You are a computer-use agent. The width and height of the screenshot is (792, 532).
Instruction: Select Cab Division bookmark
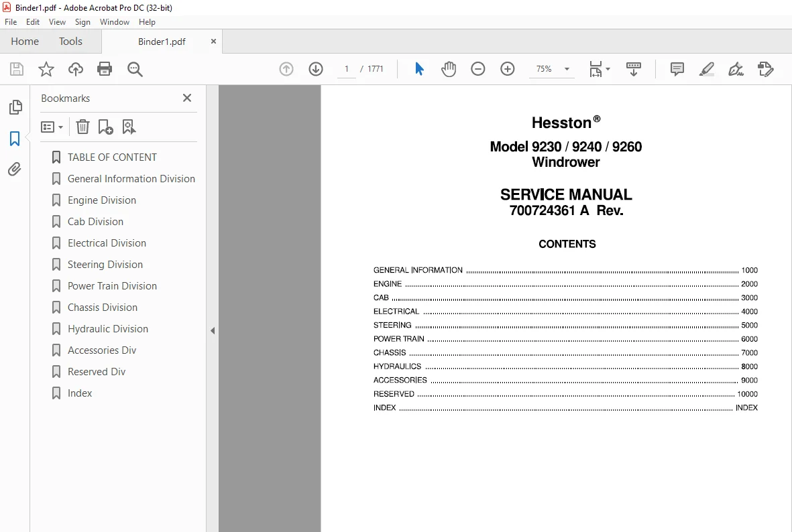click(95, 222)
